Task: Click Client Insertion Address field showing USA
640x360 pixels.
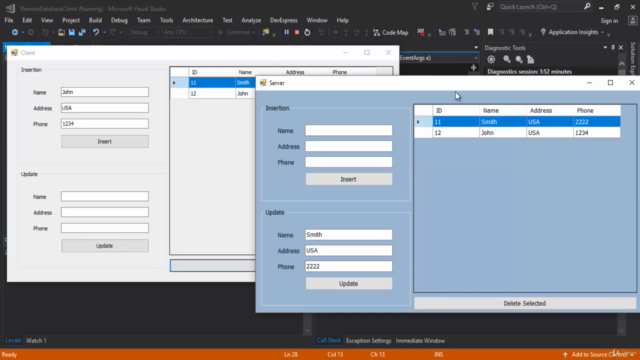Action: coord(104,108)
